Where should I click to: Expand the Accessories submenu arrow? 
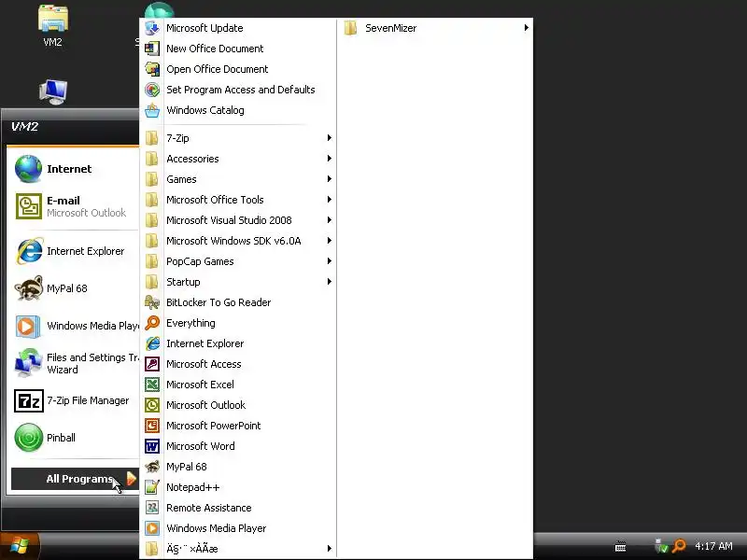[330, 159]
